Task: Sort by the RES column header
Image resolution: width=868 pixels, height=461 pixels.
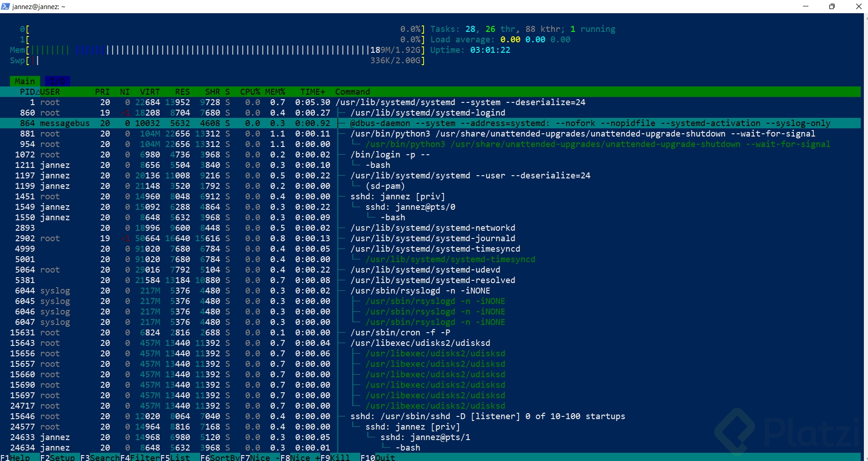Action: [182, 92]
